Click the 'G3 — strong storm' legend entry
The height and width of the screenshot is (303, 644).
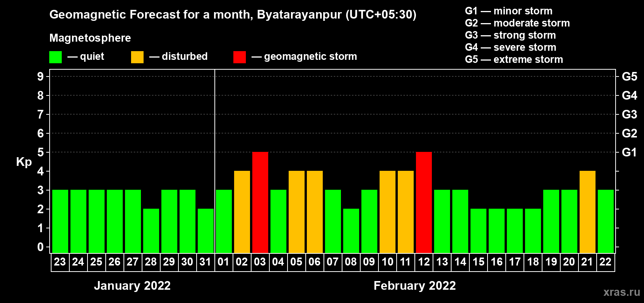(x=510, y=35)
